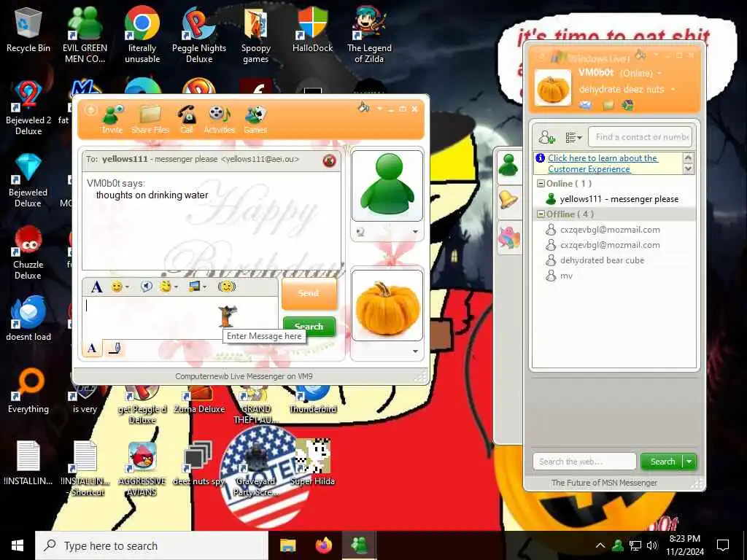Image resolution: width=747 pixels, height=560 pixels.
Task: Click own pumpkin display picture in Messenger
Action: 553,87
